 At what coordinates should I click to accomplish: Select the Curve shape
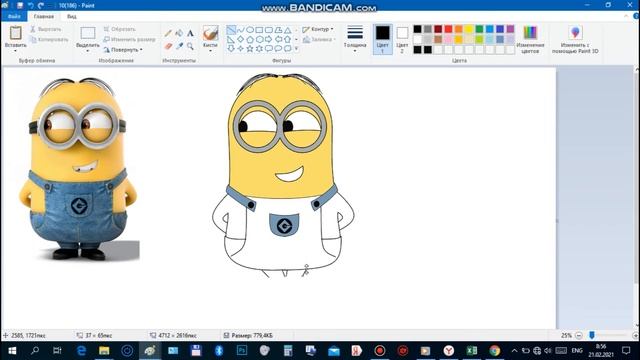click(x=240, y=30)
